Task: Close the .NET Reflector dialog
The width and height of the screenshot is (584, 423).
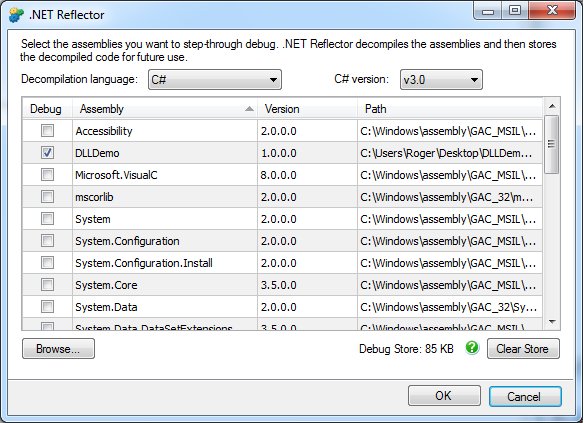Action: click(x=552, y=10)
